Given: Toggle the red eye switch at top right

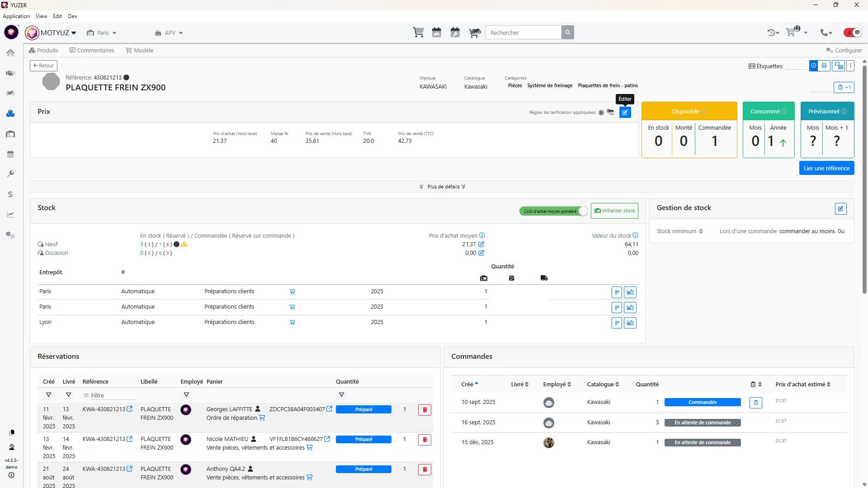Looking at the screenshot, I should [853, 33].
